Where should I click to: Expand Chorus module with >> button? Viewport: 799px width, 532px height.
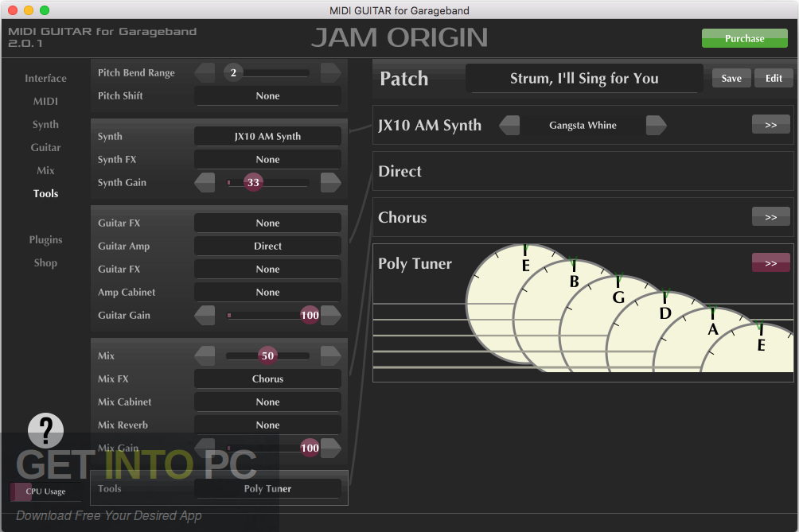(771, 217)
